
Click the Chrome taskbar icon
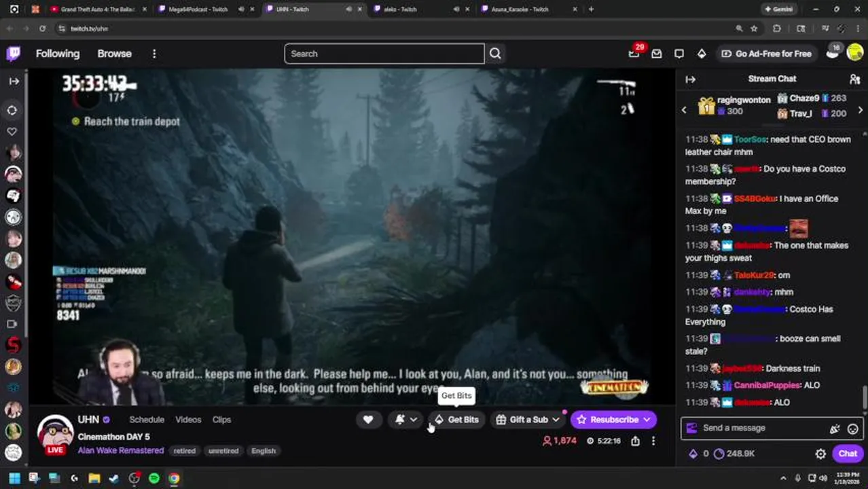[x=174, y=478]
